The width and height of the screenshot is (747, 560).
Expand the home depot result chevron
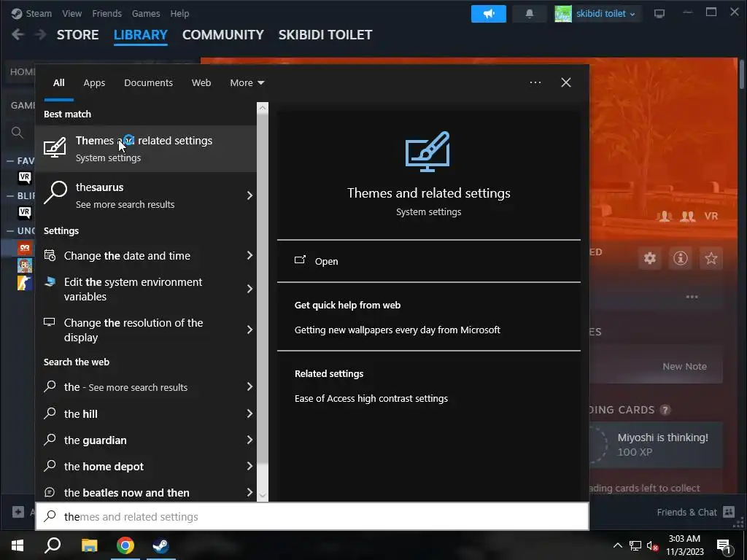coord(249,466)
